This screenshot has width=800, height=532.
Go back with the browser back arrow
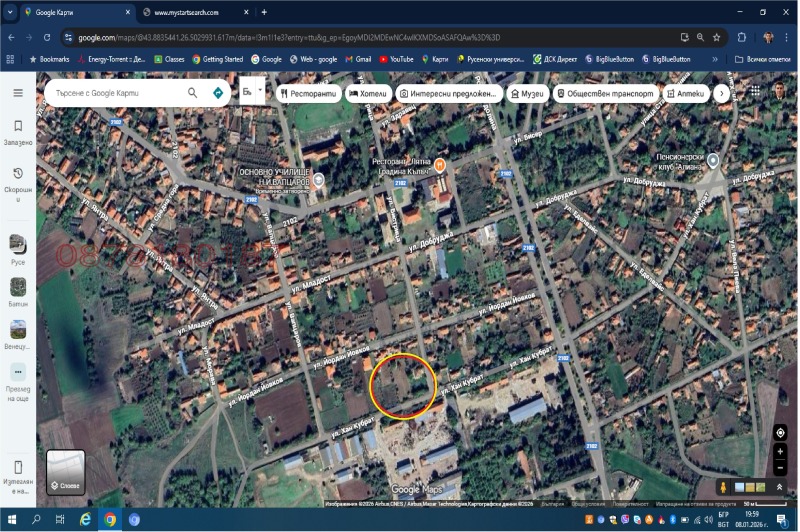(11, 37)
